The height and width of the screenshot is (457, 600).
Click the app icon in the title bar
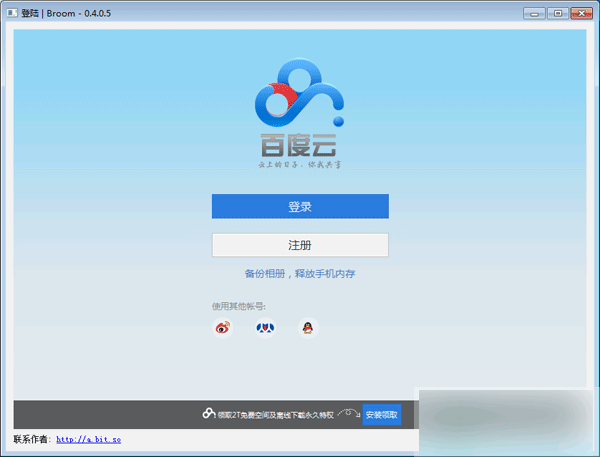click(x=11, y=13)
